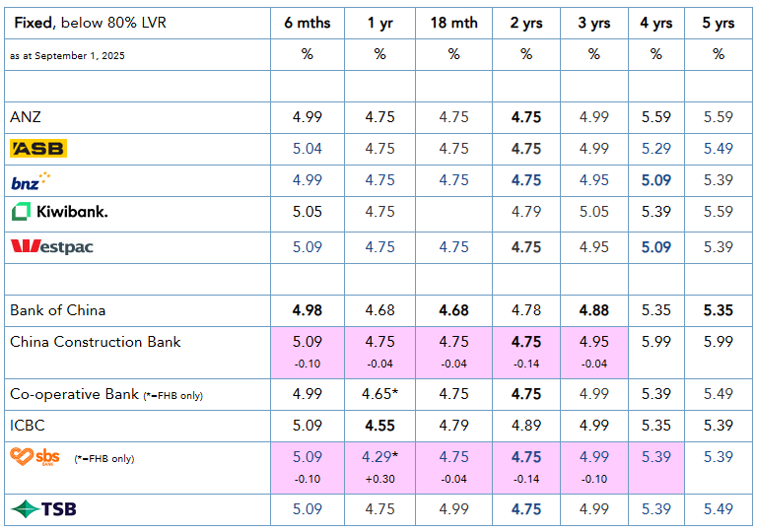The height and width of the screenshot is (532, 757).
Task: Open the Bank of China row label
Action: (x=57, y=310)
